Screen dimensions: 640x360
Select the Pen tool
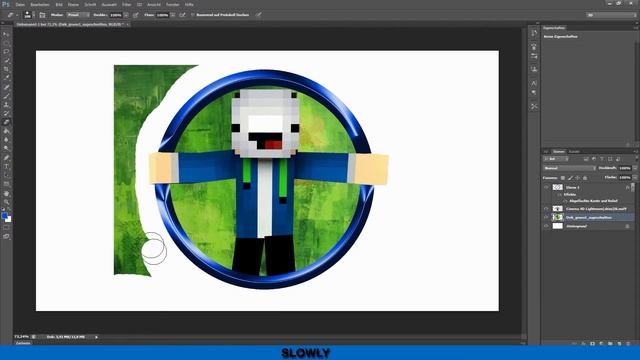[x=6, y=158]
